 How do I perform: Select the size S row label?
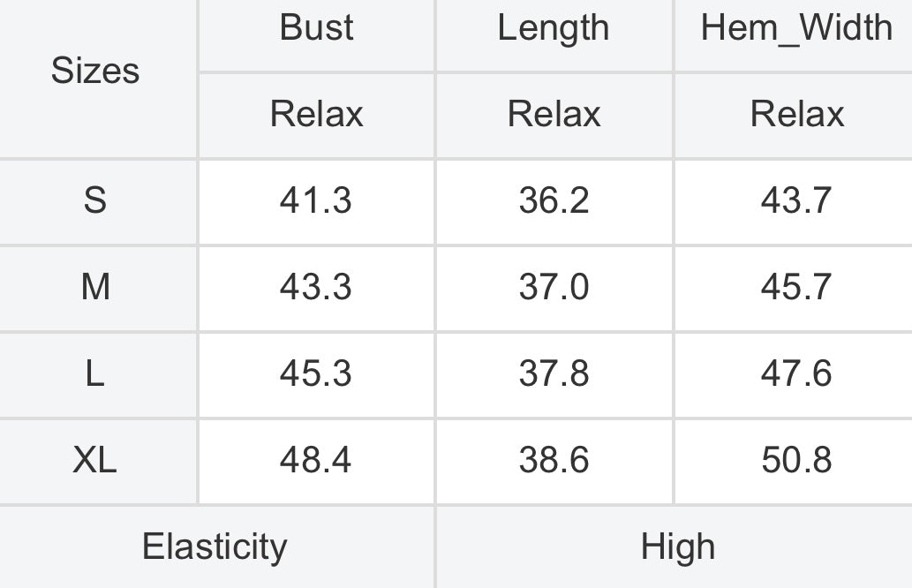95,200
